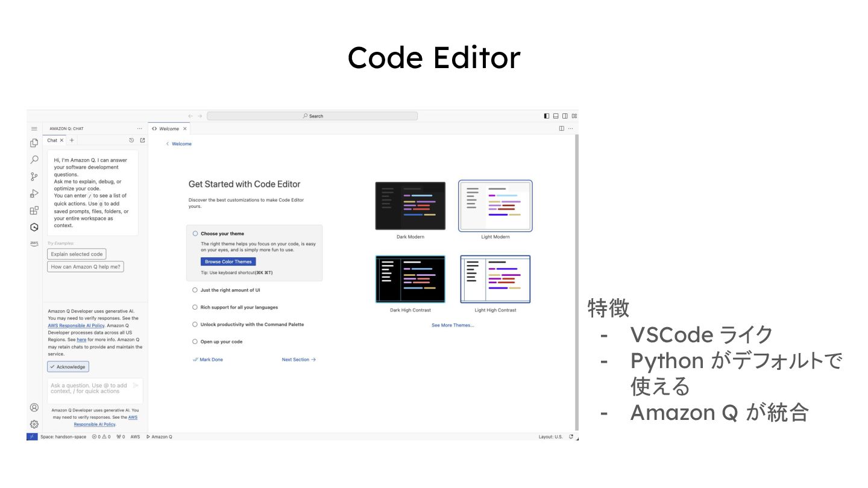Click the top Search command bar

pos(312,116)
